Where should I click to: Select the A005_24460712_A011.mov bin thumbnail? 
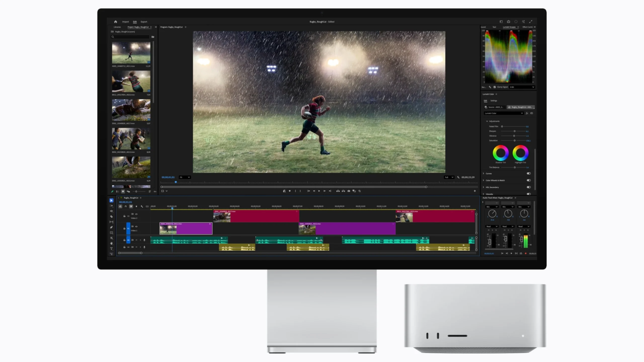pyautogui.click(x=131, y=53)
